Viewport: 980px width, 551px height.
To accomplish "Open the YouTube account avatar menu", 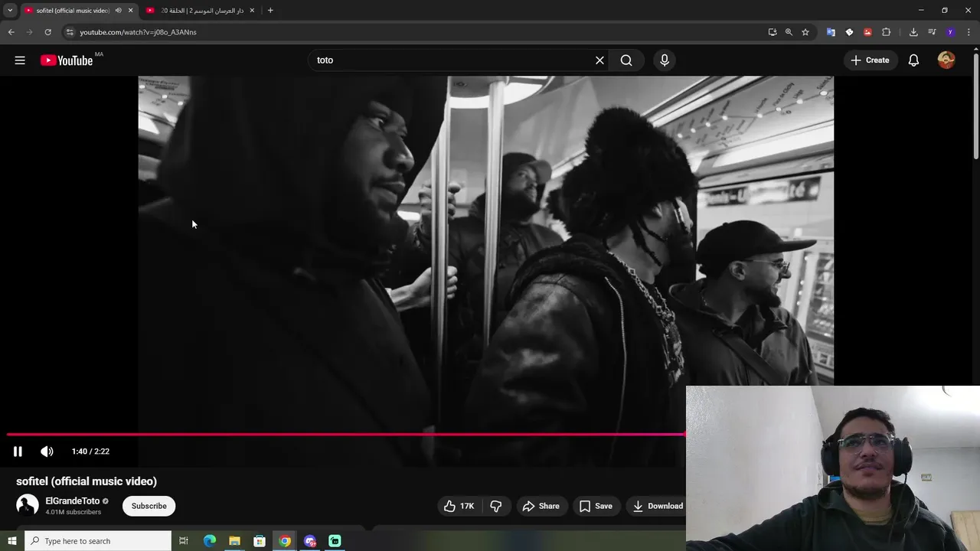I will pos(946,60).
